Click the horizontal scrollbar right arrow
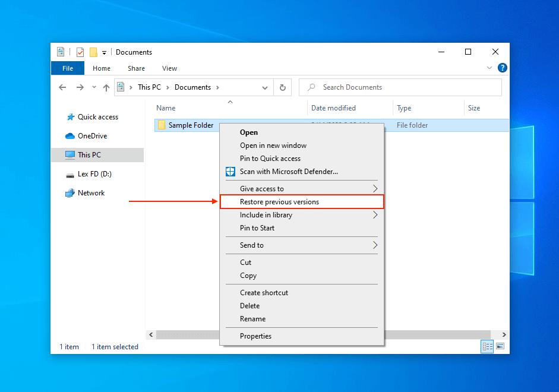The height and width of the screenshot is (392, 559). pyautogui.click(x=504, y=335)
